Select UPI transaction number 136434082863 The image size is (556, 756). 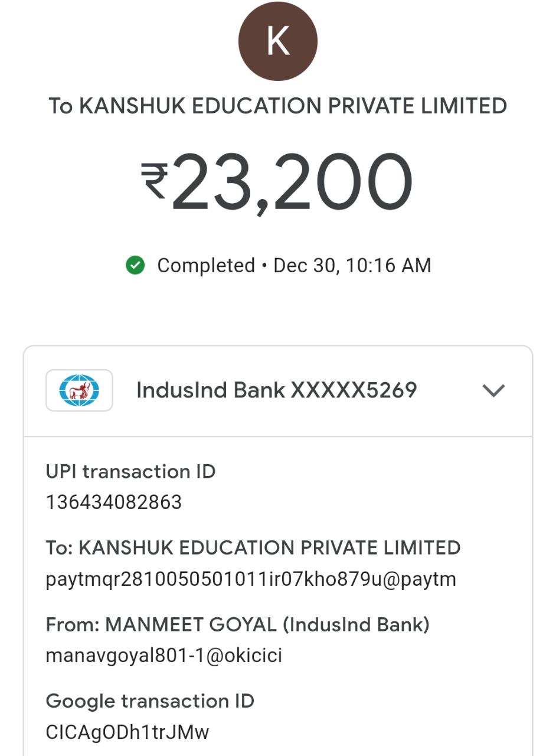click(x=114, y=503)
